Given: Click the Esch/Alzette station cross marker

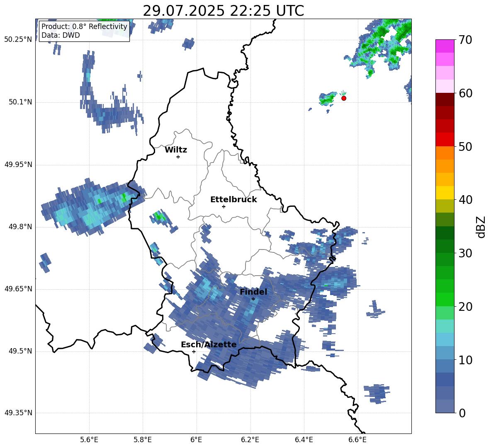Looking at the screenshot, I should point(194,351).
